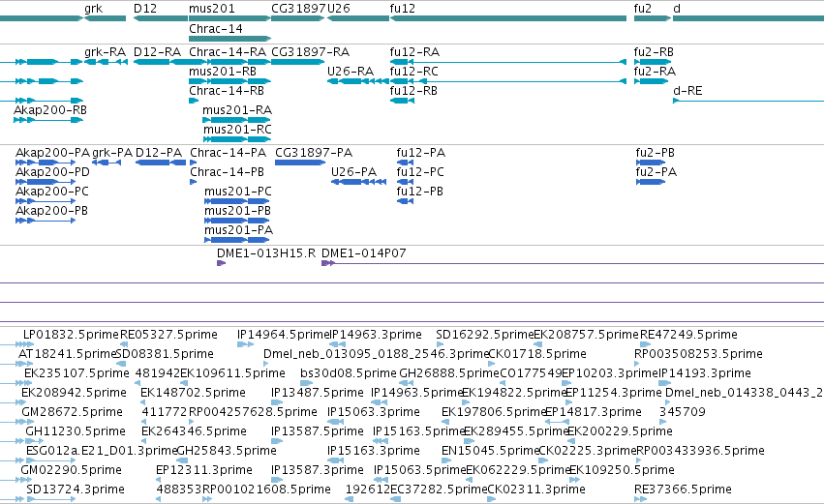Select the EK200229.5prime EST label
Viewport: 824px width, 504px height.
tap(620, 431)
